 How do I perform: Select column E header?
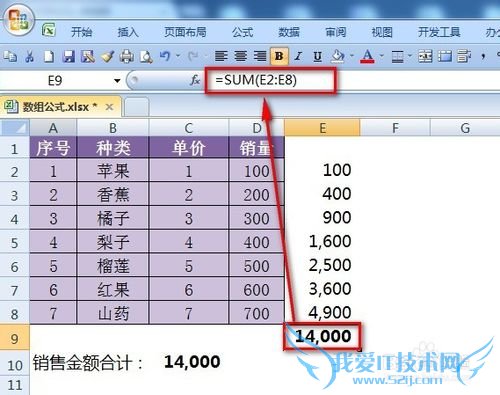tap(322, 128)
